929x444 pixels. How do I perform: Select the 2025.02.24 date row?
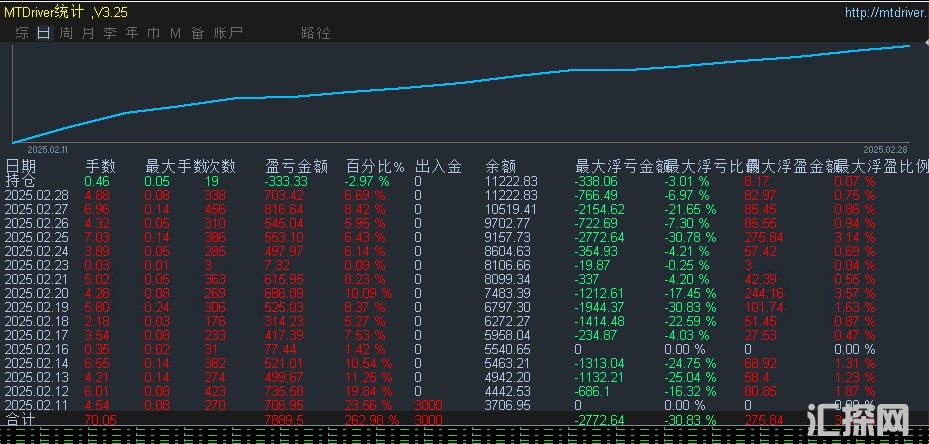(37, 251)
